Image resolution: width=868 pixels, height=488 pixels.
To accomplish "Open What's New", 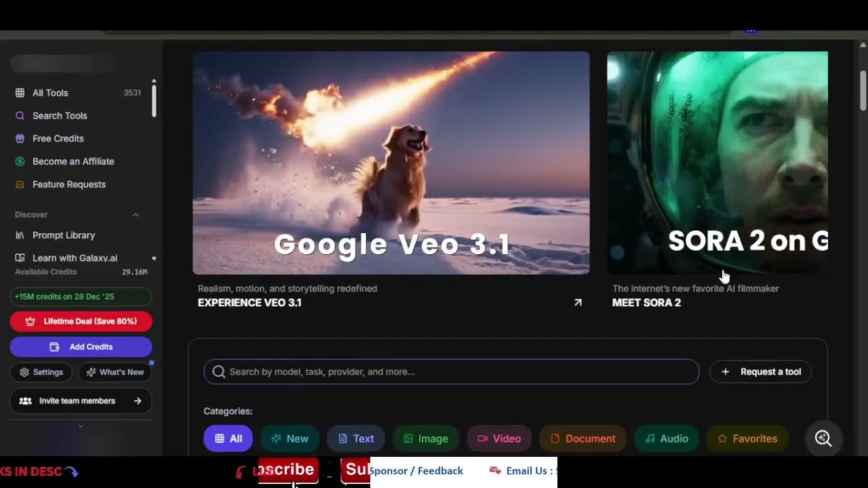I will pos(115,372).
